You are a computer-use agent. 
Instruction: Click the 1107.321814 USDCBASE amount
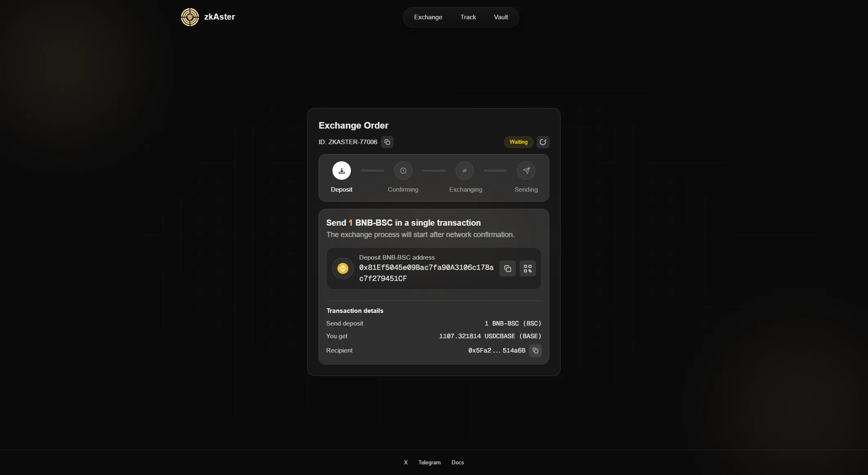(x=490, y=336)
